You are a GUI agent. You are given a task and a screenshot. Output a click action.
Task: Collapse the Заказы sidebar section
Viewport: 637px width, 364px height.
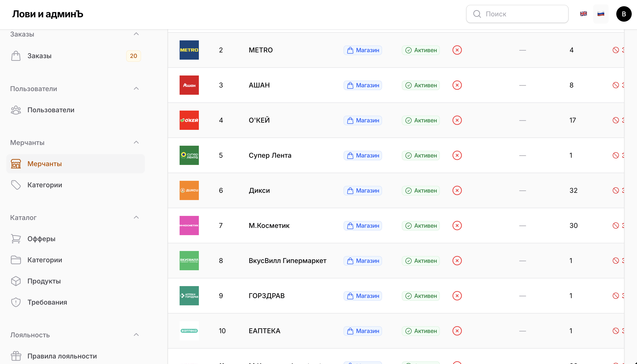(136, 34)
